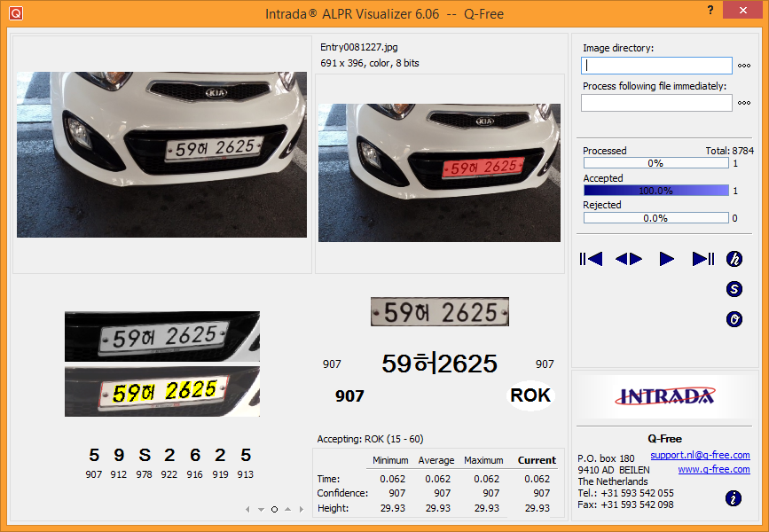Image resolution: width=769 pixels, height=532 pixels.
Task: Click the small circle between the grey arrows
Action: click(275, 510)
